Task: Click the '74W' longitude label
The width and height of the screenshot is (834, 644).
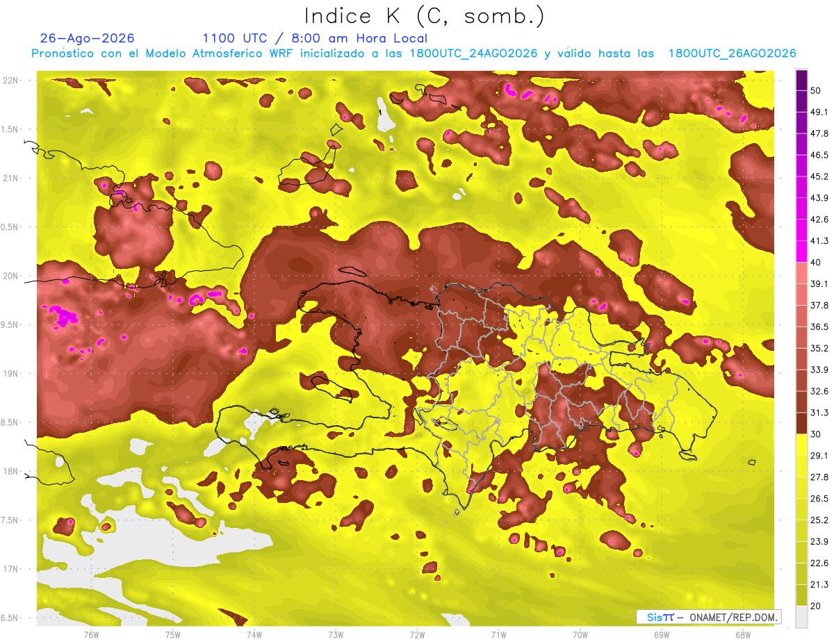Action: point(254,635)
